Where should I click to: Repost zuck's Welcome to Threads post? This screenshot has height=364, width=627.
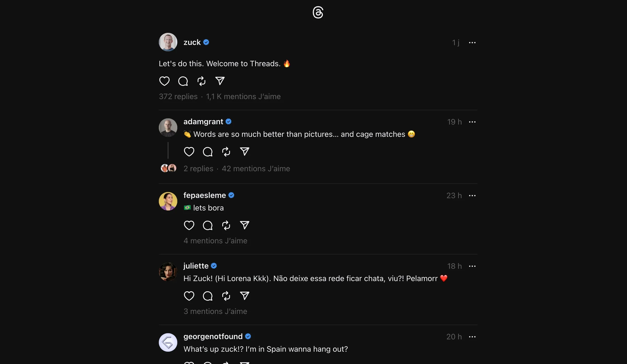201,81
